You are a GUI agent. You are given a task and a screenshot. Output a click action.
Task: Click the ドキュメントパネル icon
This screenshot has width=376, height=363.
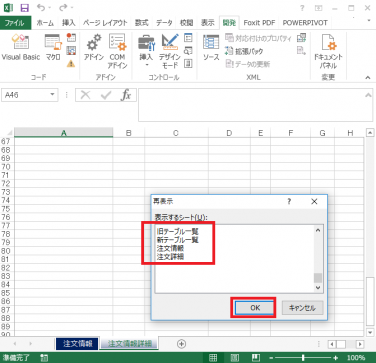(328, 51)
